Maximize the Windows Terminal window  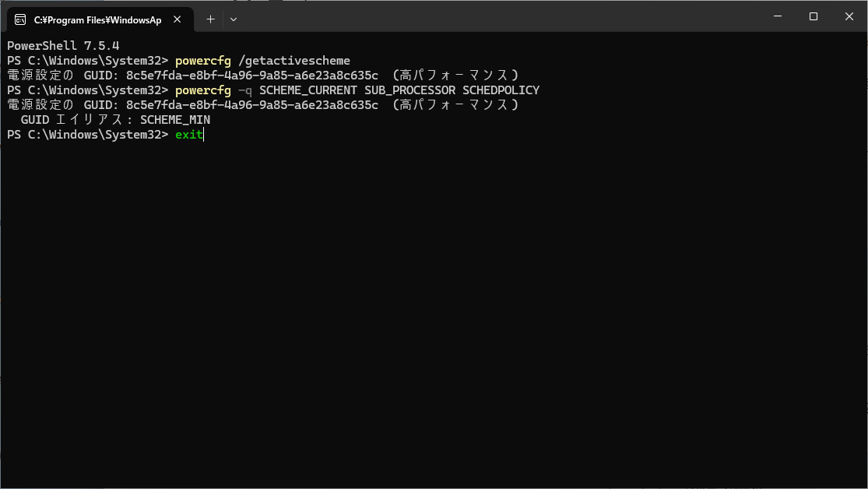point(813,16)
